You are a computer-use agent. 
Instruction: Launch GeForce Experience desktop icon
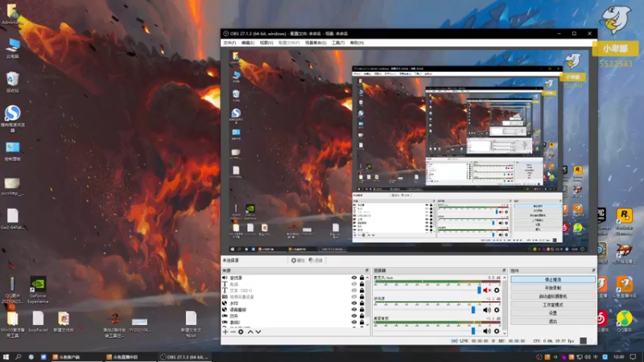point(38,290)
